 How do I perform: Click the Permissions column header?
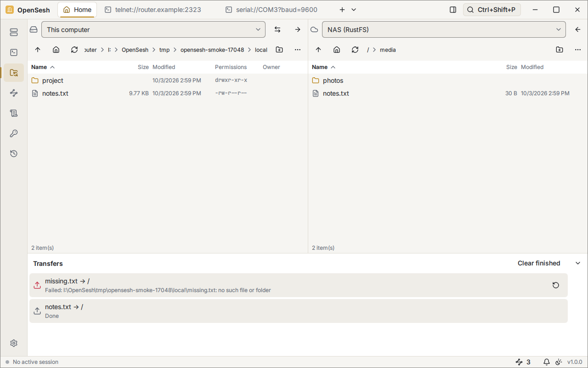click(x=231, y=67)
